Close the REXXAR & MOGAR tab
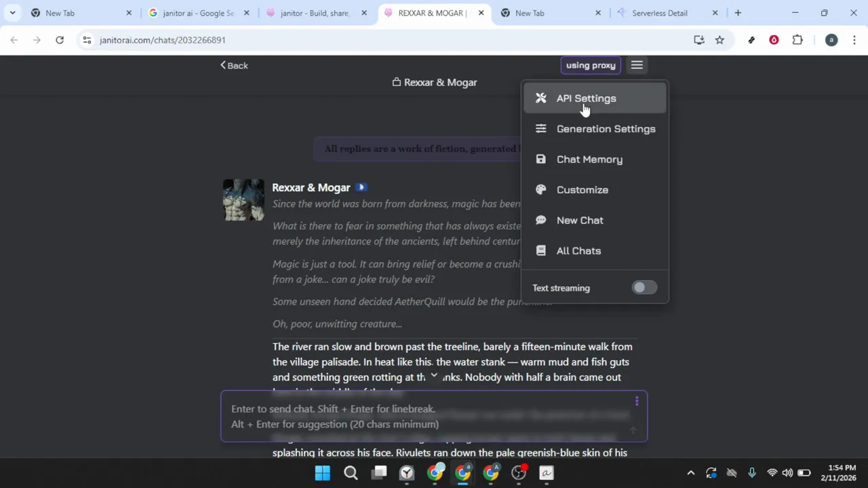Image resolution: width=868 pixels, height=488 pixels. click(481, 13)
